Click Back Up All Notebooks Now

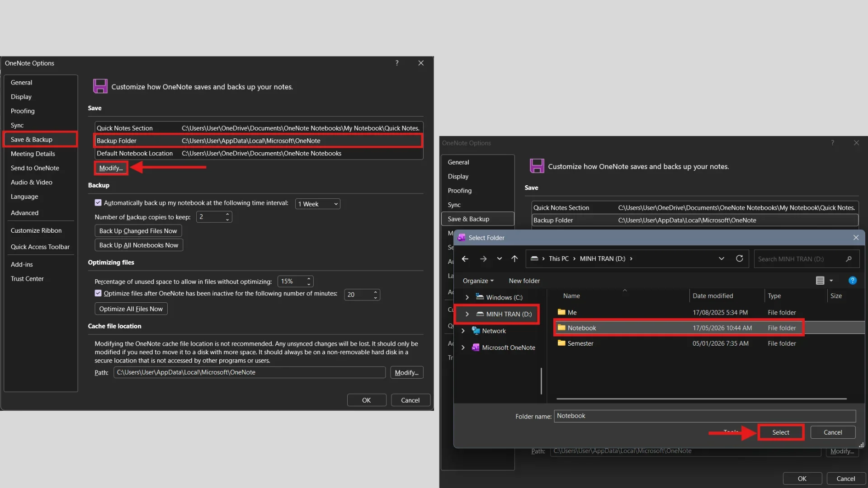[139, 245]
